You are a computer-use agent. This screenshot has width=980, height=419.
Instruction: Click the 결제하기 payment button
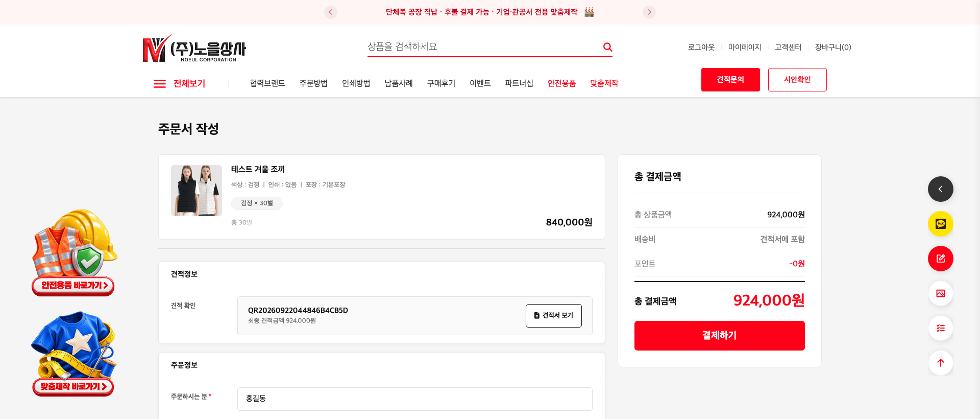pyautogui.click(x=720, y=336)
